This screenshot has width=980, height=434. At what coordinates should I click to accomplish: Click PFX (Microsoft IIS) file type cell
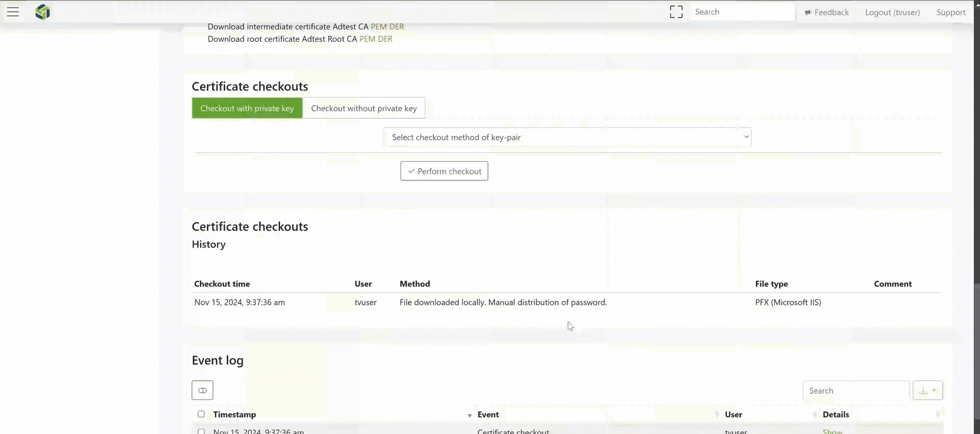point(788,302)
